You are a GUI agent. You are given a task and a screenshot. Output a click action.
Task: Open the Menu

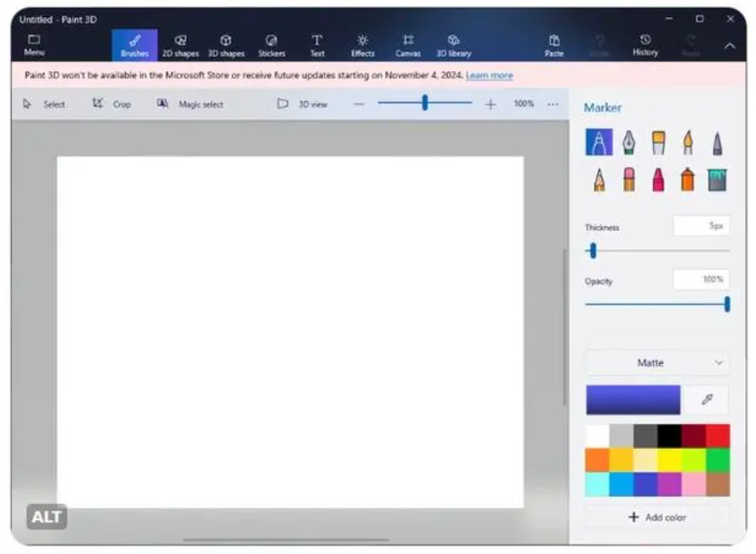(34, 45)
